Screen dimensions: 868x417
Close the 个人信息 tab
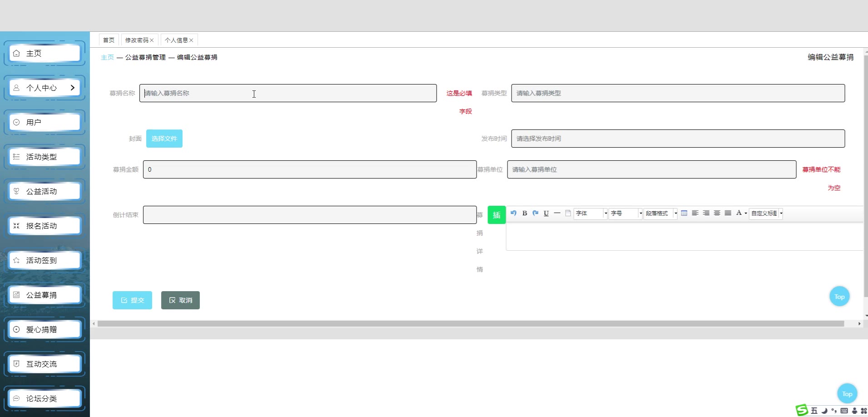coord(191,40)
